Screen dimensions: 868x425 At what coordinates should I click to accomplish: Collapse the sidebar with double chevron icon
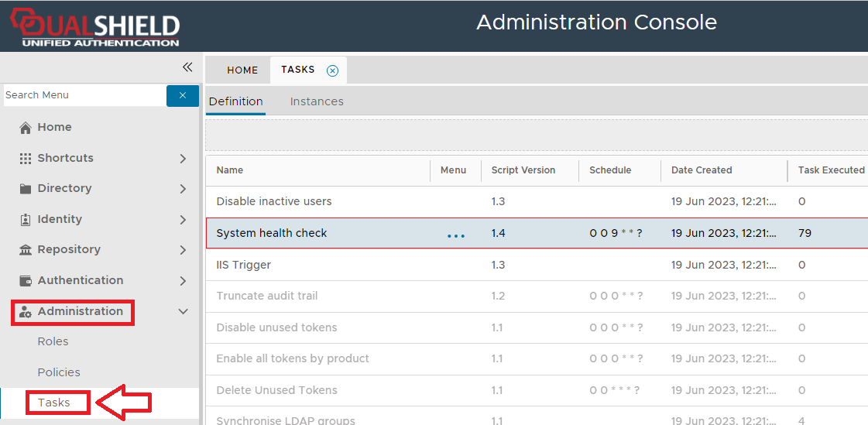[x=187, y=67]
